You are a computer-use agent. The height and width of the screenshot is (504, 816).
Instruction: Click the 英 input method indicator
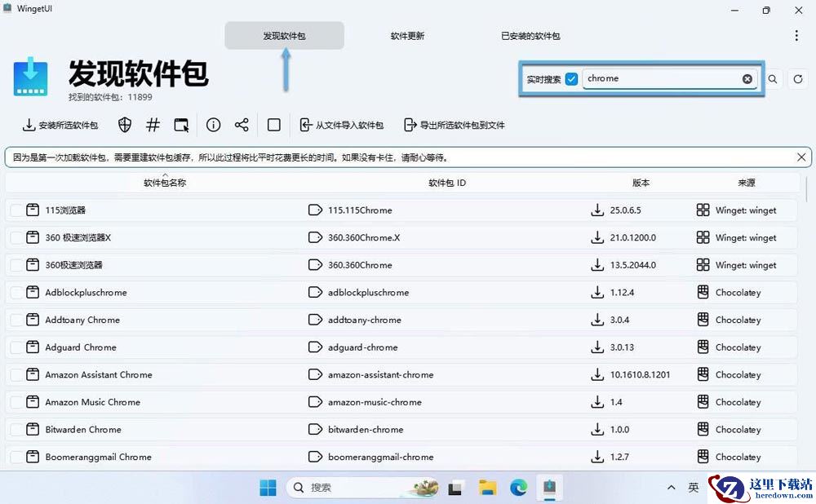694,488
